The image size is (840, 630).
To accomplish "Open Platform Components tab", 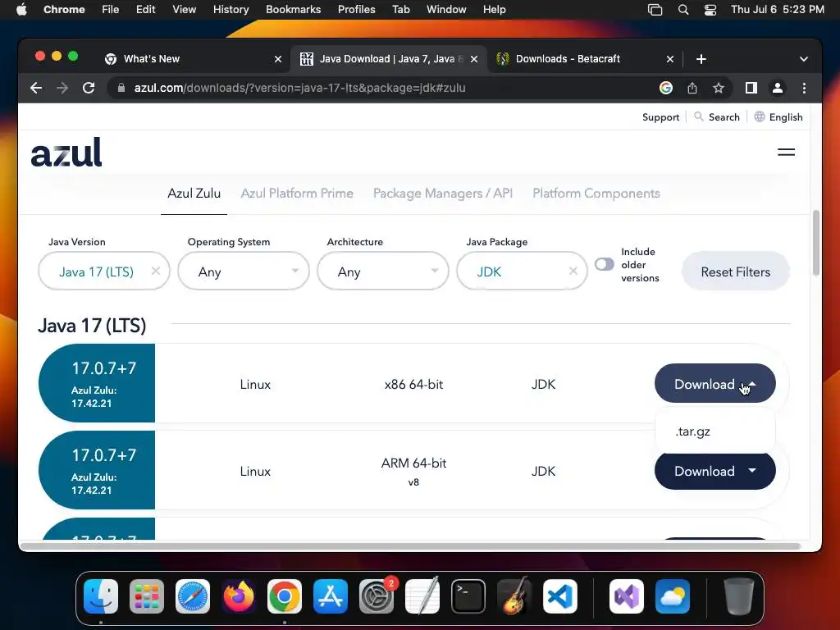I will coord(596,194).
